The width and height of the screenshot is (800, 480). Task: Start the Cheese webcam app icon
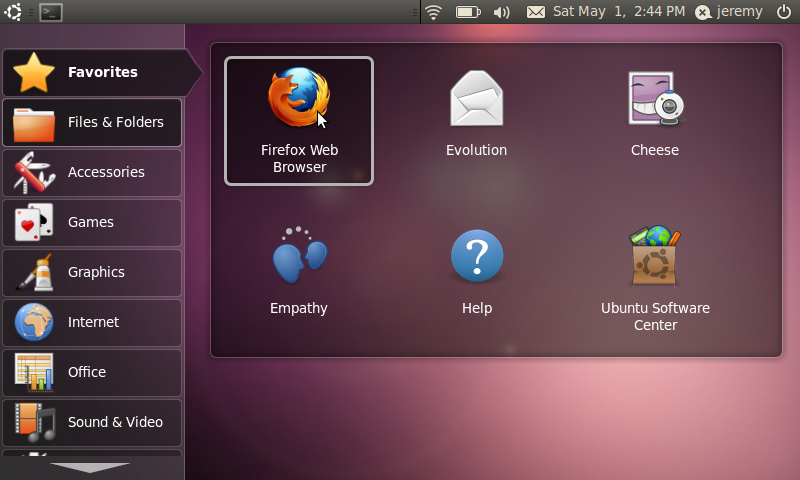tap(655, 98)
